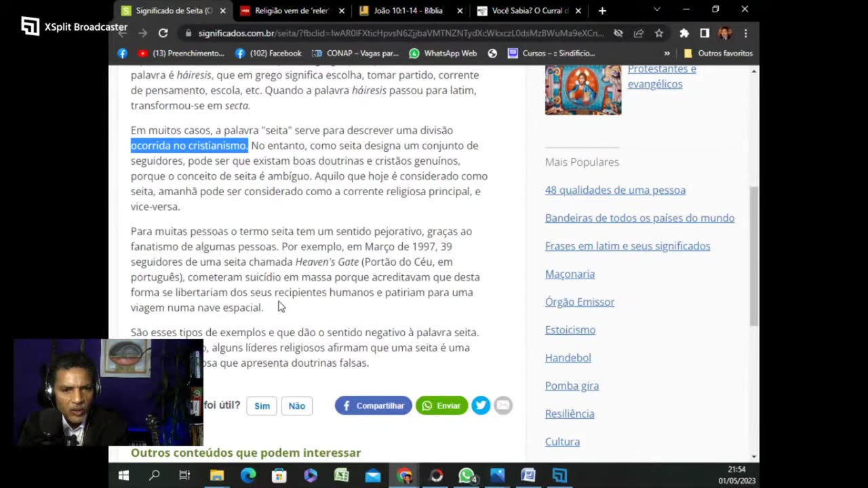Image resolution: width=868 pixels, height=488 pixels.
Task: Open 'WhatsApp Web' bookmark
Action: click(443, 53)
